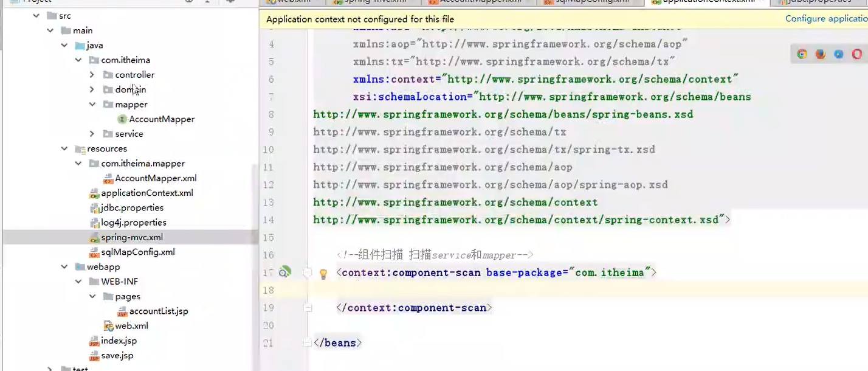Click the jdbc.properties file icon in resources
Viewport: 868px width, 371px height.
pos(95,207)
